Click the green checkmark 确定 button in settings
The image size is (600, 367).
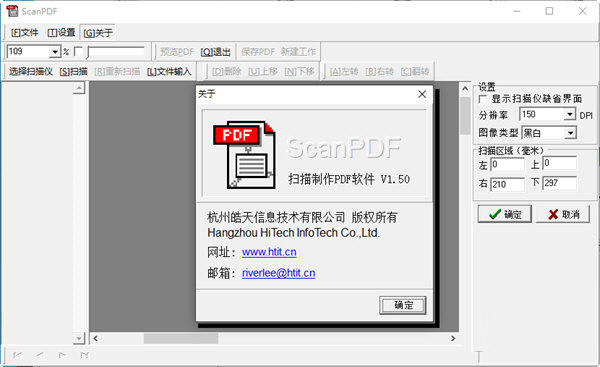click(505, 214)
